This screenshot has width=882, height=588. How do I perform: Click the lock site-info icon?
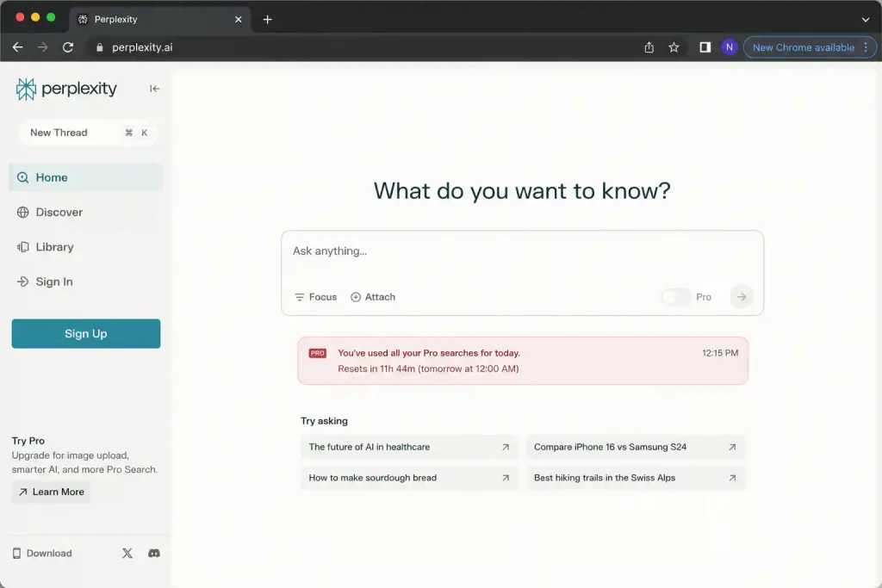[x=100, y=47]
